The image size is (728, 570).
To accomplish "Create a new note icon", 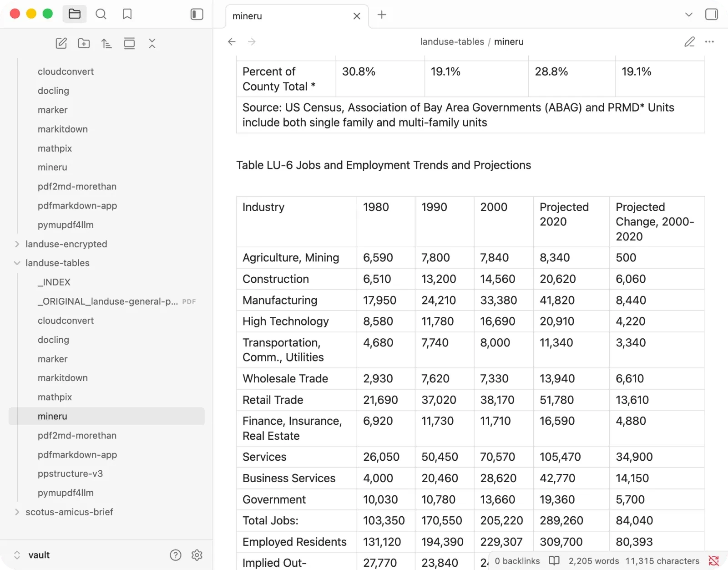I will point(61,43).
